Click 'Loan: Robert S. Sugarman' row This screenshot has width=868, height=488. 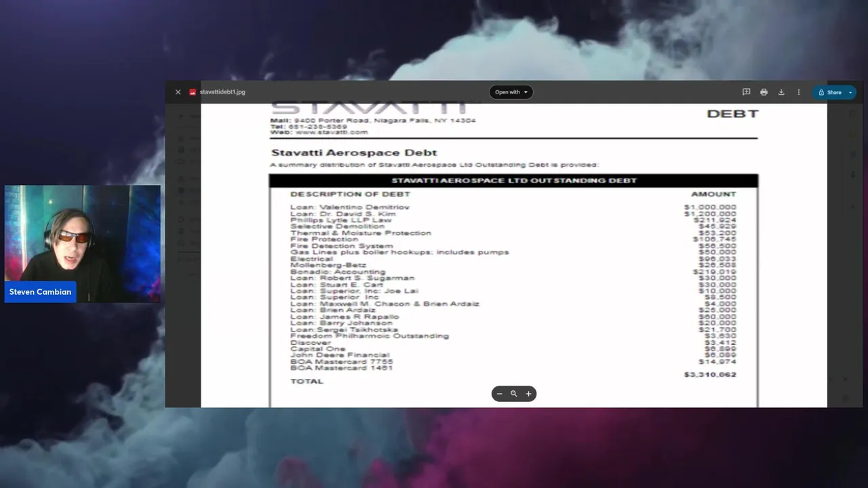(513, 278)
